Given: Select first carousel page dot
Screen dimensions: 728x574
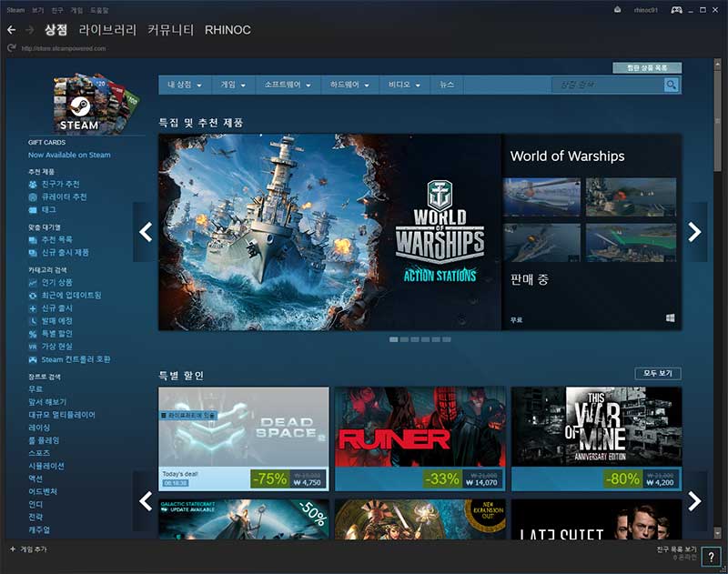Looking at the screenshot, I should click(394, 339).
